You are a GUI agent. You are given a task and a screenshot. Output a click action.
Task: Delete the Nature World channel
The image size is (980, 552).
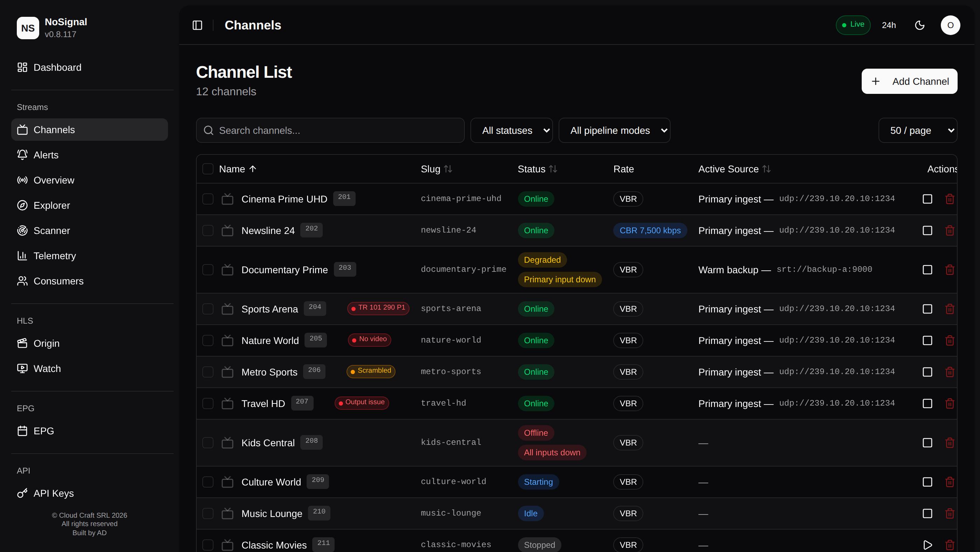(x=950, y=340)
